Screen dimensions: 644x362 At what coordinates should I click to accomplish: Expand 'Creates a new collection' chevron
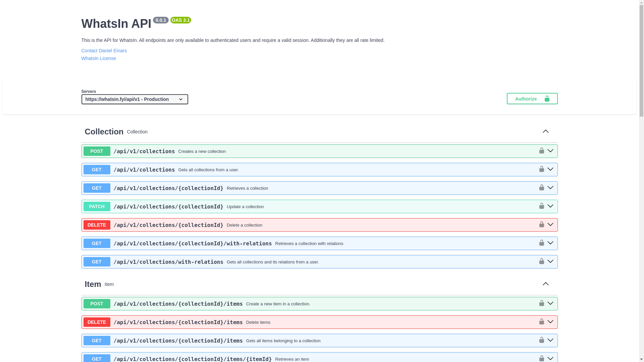(x=550, y=151)
